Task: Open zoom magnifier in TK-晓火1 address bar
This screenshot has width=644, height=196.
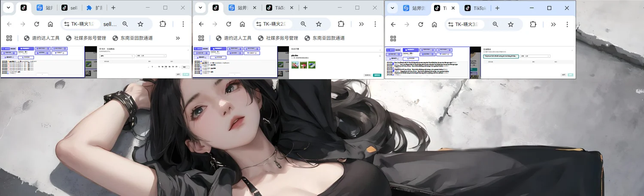Action: (125, 24)
